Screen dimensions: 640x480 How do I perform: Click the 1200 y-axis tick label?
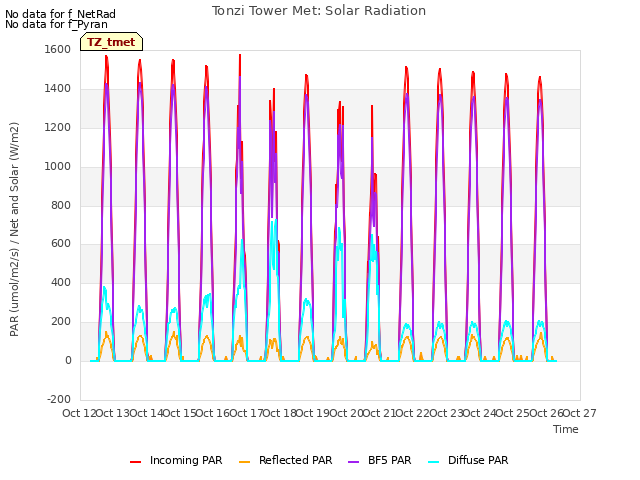tap(58, 127)
